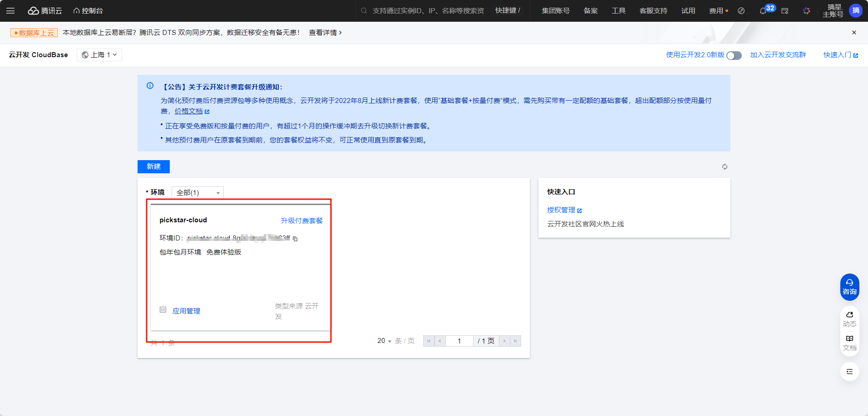This screenshot has height=416, width=868.
Task: Open 加入云开发交流群 link
Action: (x=778, y=55)
